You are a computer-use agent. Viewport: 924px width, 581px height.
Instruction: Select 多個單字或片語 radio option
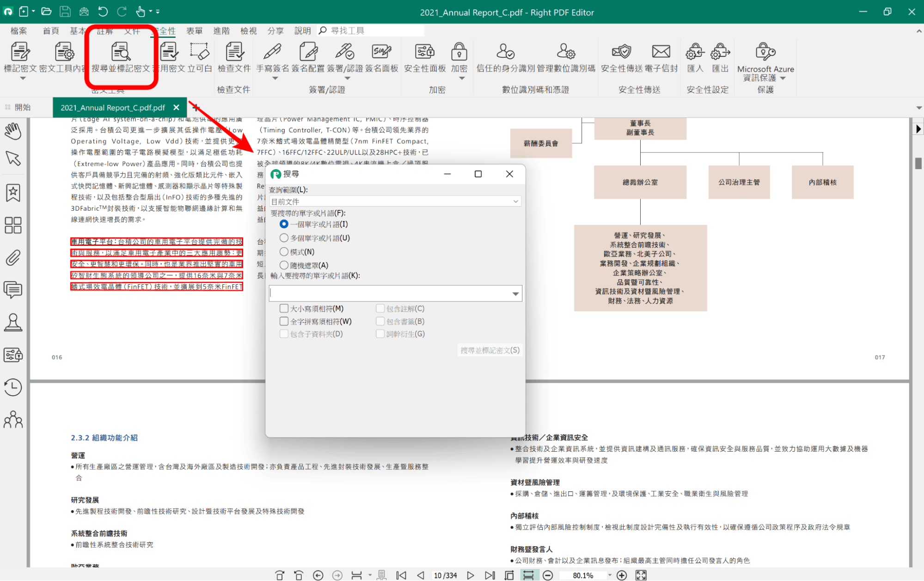pyautogui.click(x=284, y=238)
